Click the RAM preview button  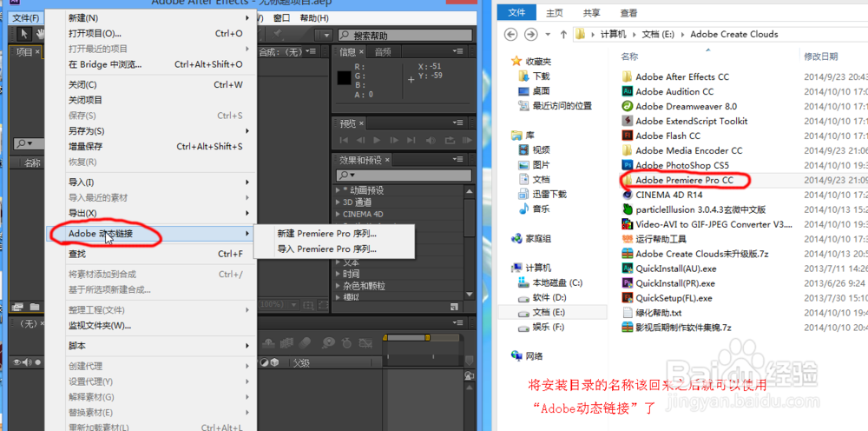pyautogui.click(x=466, y=140)
